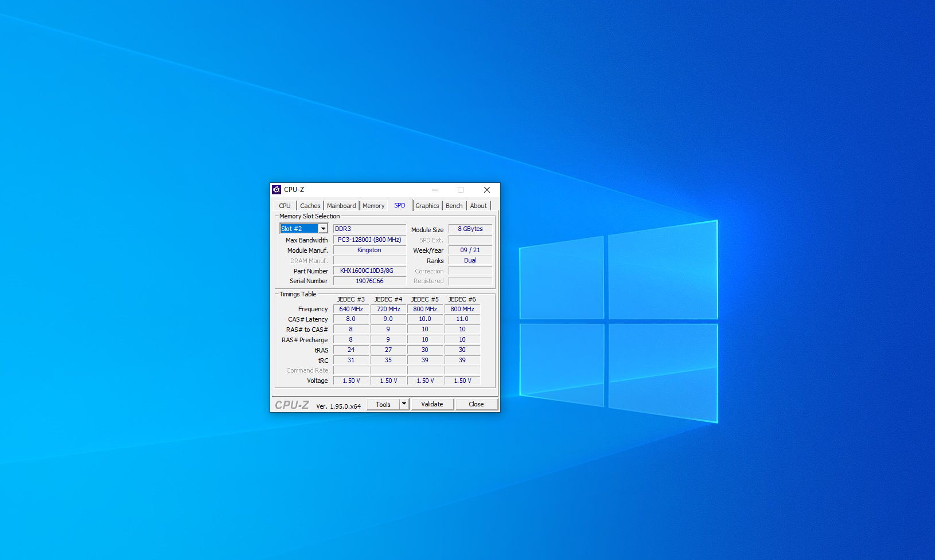935x560 pixels.
Task: Click the Module Manuf. label
Action: [307, 250]
